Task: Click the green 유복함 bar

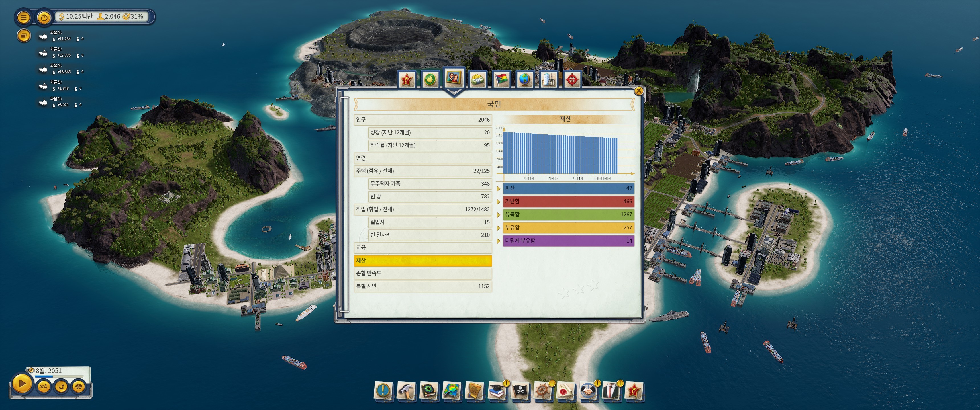Action: tap(568, 214)
